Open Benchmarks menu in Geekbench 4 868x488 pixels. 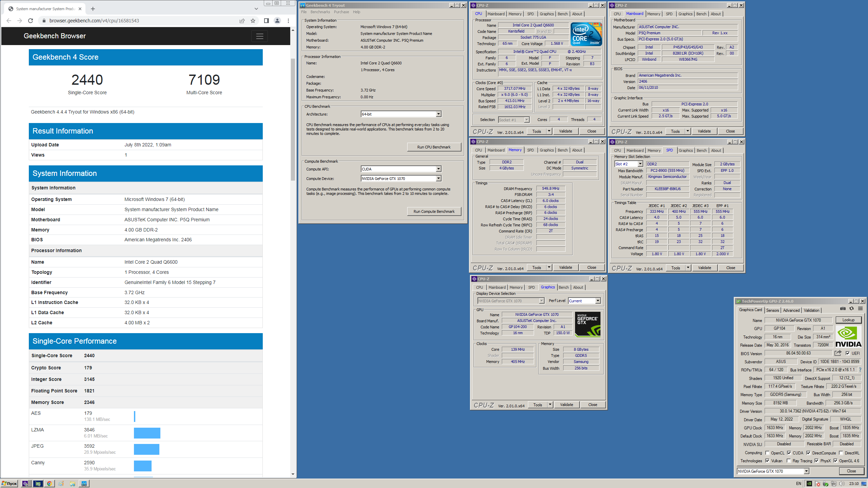[x=320, y=12]
